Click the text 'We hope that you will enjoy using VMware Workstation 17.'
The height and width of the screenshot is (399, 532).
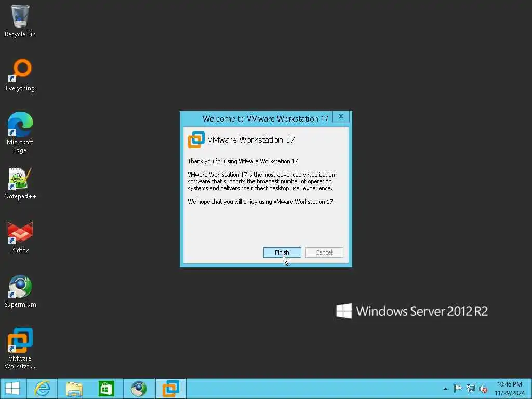pyautogui.click(x=261, y=202)
